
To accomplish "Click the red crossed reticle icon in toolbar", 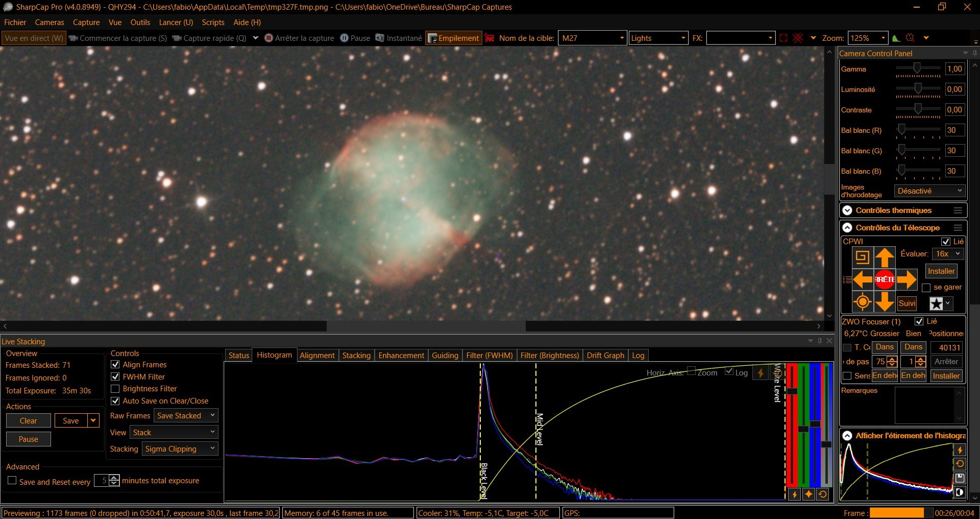I will coord(798,38).
